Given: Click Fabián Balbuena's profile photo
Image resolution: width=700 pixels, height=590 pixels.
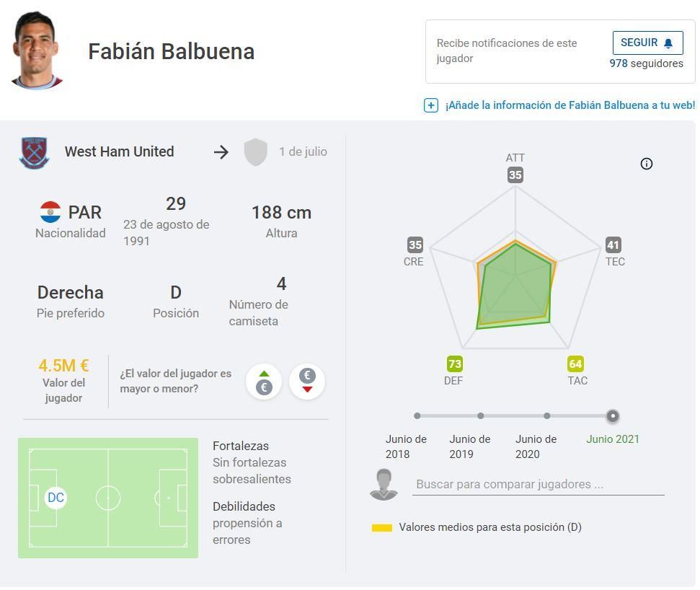Looking at the screenshot, I should [37, 50].
